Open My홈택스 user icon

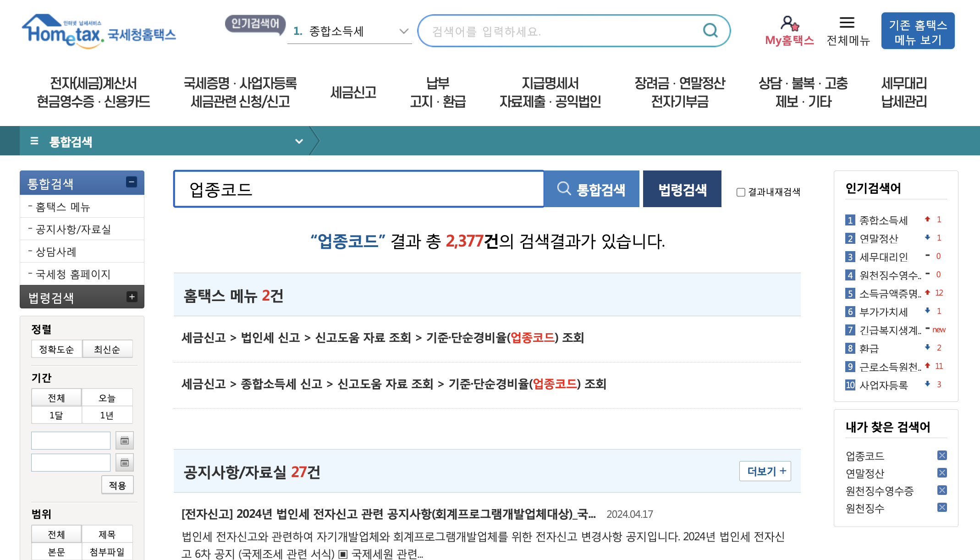[x=789, y=23]
